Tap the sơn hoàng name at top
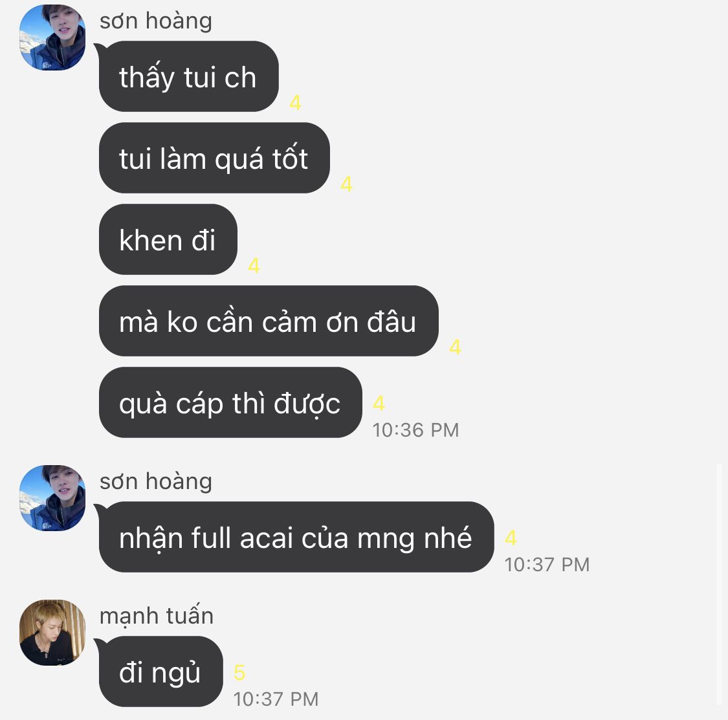Screen dimensions: 728x720 [156, 21]
